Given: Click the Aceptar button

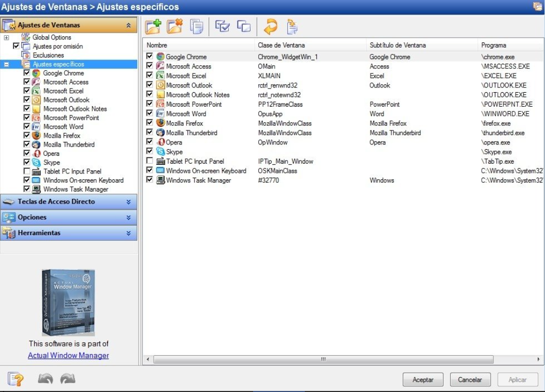Looking at the screenshot, I should click(x=423, y=380).
